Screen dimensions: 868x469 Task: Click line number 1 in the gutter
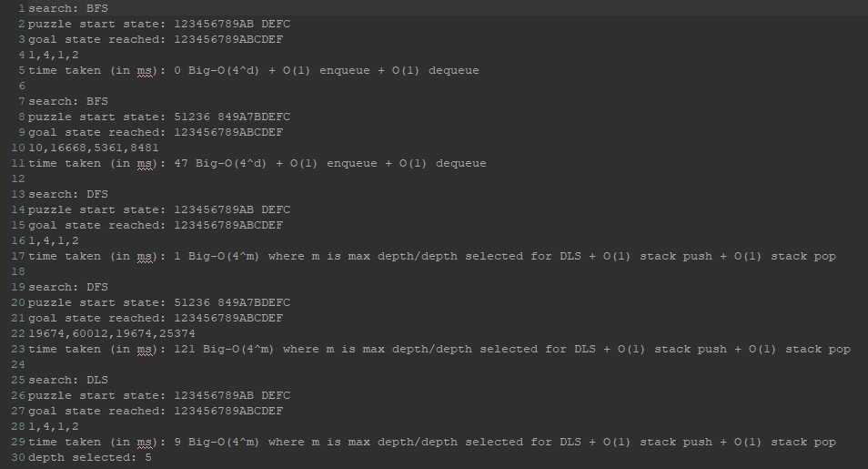pos(20,8)
